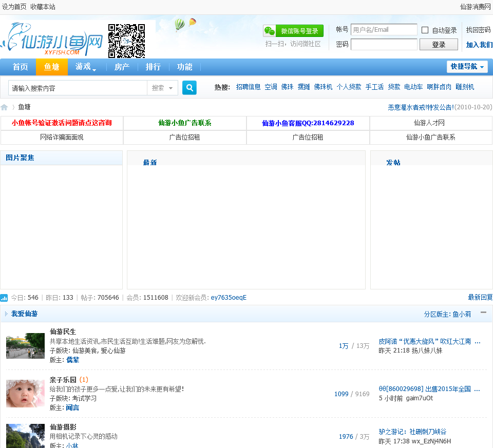Image resolution: width=493 pixels, height=448 pixels.
Task: Click the 登录 button
Action: 439,45
